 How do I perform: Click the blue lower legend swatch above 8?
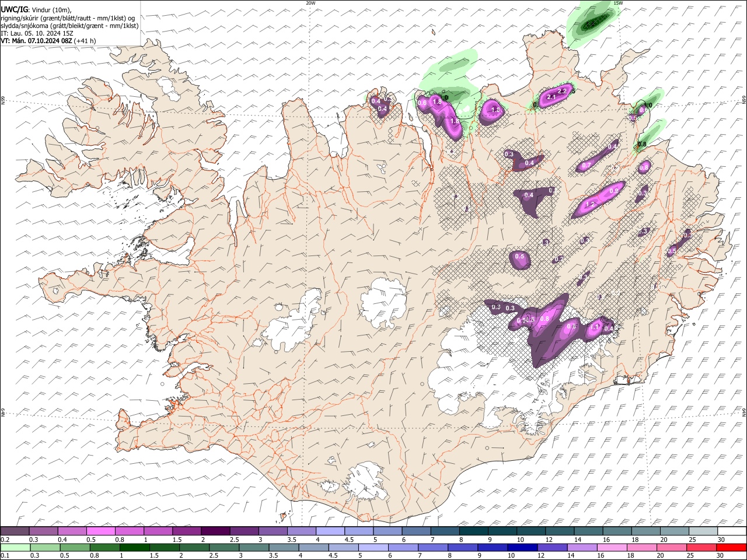click(462, 548)
